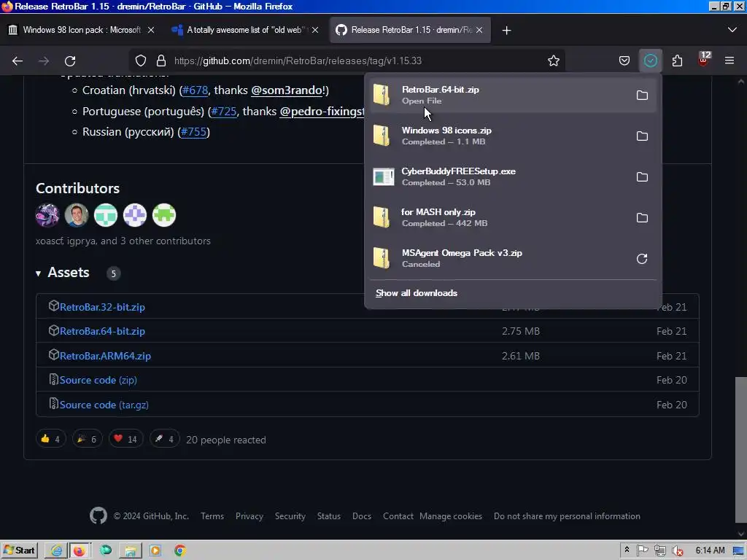Screen dimensions: 747x560
Task: Add a thumbs up reaction
Action: tap(50, 439)
